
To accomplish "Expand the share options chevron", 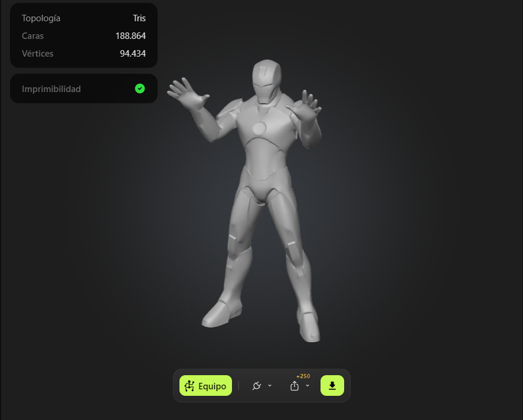I will click(x=308, y=386).
